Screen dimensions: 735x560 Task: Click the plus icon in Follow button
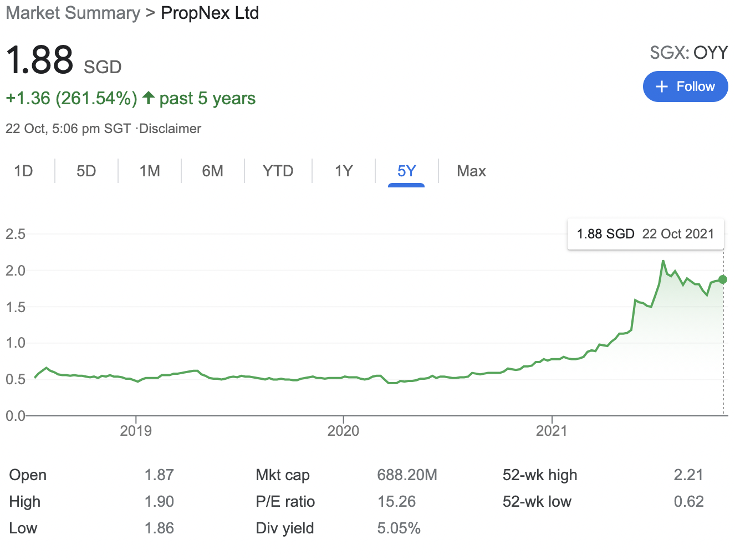[x=661, y=86]
